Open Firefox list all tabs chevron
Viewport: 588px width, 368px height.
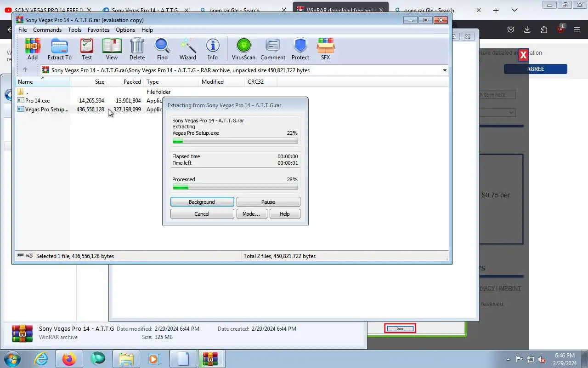coord(514,10)
